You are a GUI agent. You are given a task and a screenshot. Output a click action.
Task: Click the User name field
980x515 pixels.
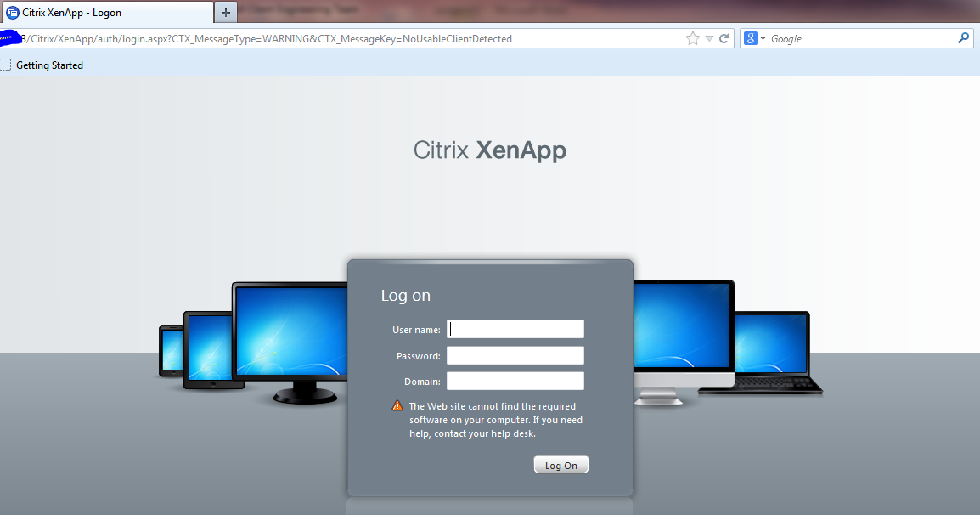click(515, 329)
